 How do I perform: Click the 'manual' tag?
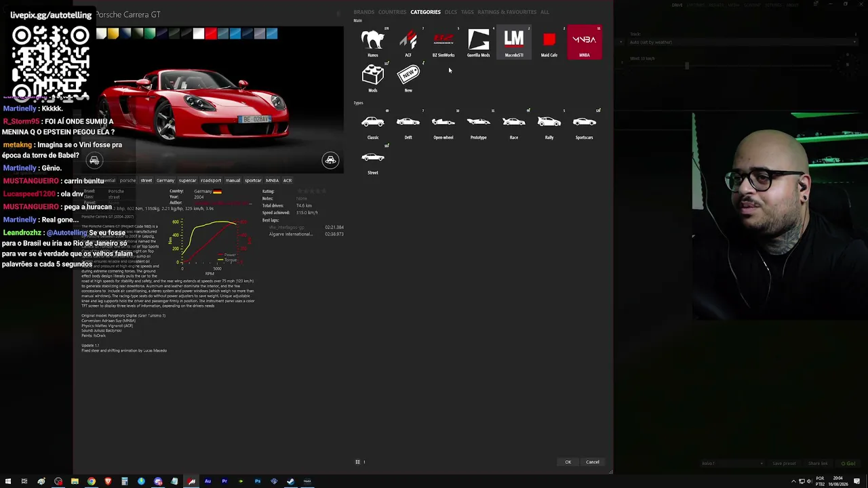pos(233,181)
